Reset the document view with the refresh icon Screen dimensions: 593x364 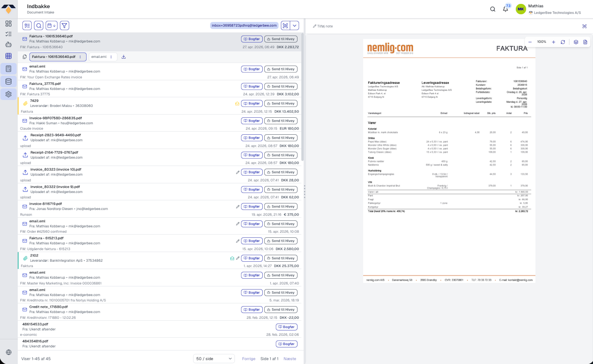pos(563,42)
